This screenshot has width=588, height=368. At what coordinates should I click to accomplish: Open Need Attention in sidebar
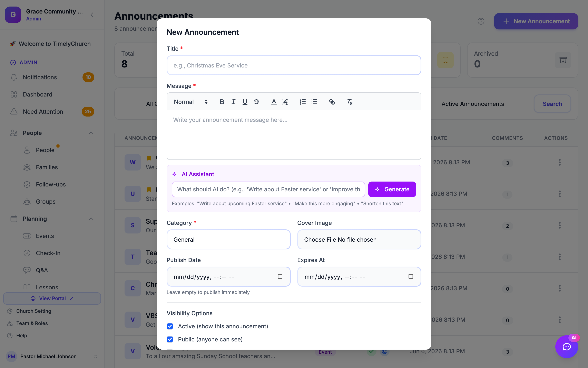point(52,111)
